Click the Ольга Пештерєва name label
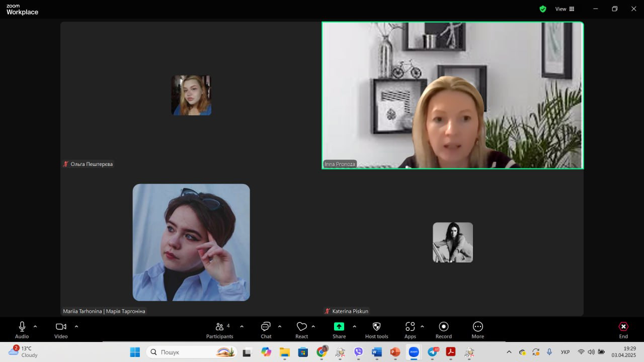The image size is (644, 362). pos(92,164)
